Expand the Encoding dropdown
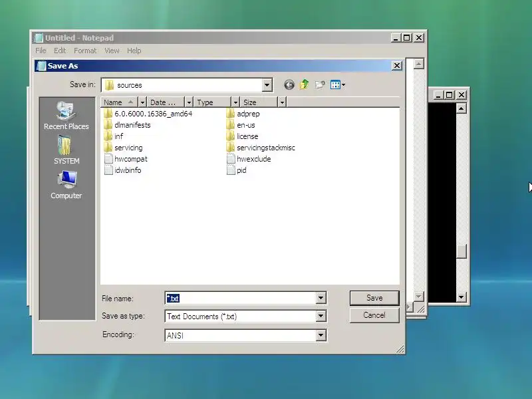The image size is (532, 399). (x=321, y=335)
